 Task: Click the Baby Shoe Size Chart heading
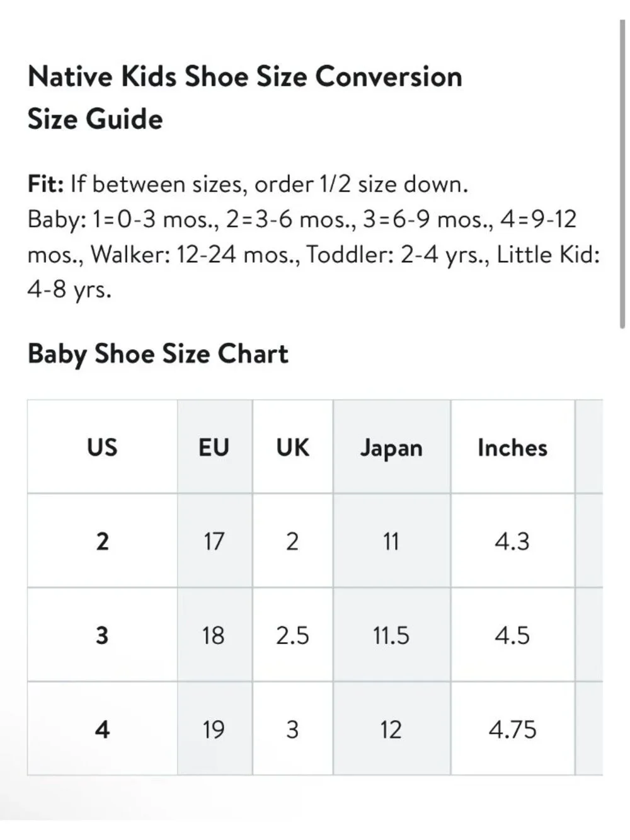click(158, 354)
